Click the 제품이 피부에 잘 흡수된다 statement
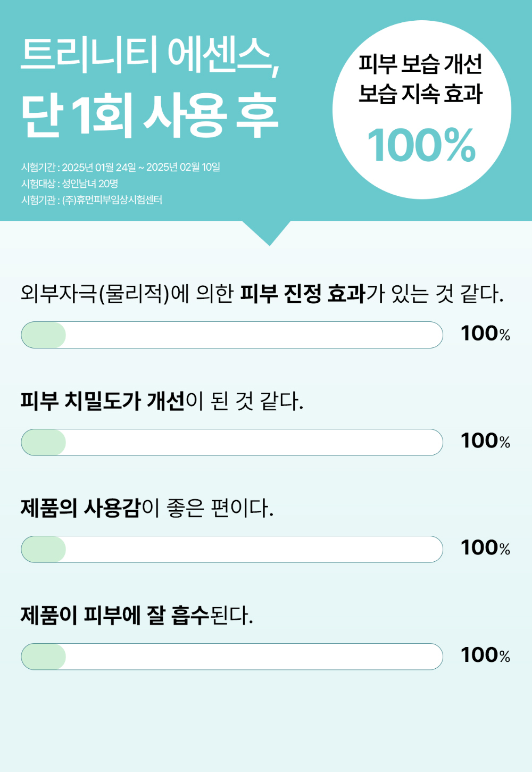Viewport: 532px width, 772px height. [x=137, y=615]
